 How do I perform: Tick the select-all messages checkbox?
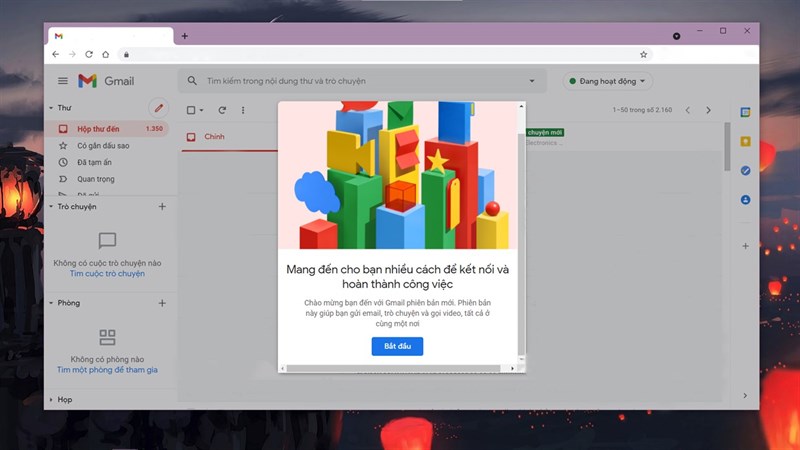tap(191, 110)
